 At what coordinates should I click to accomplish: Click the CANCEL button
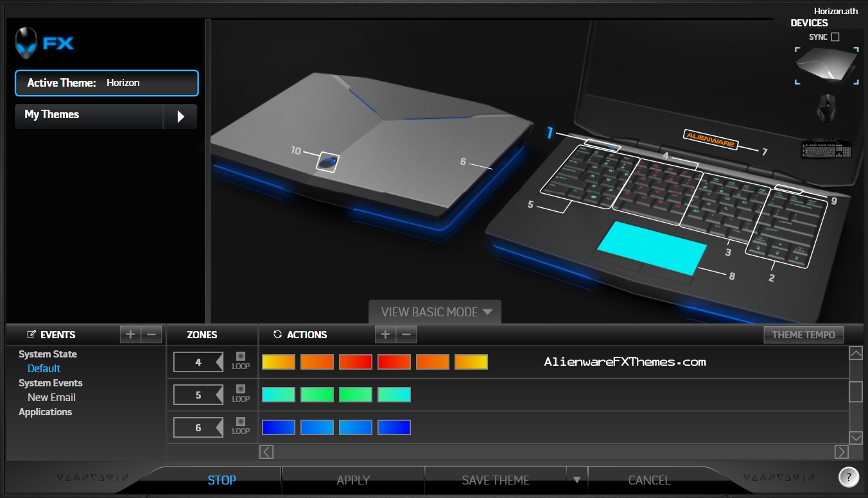(x=649, y=480)
